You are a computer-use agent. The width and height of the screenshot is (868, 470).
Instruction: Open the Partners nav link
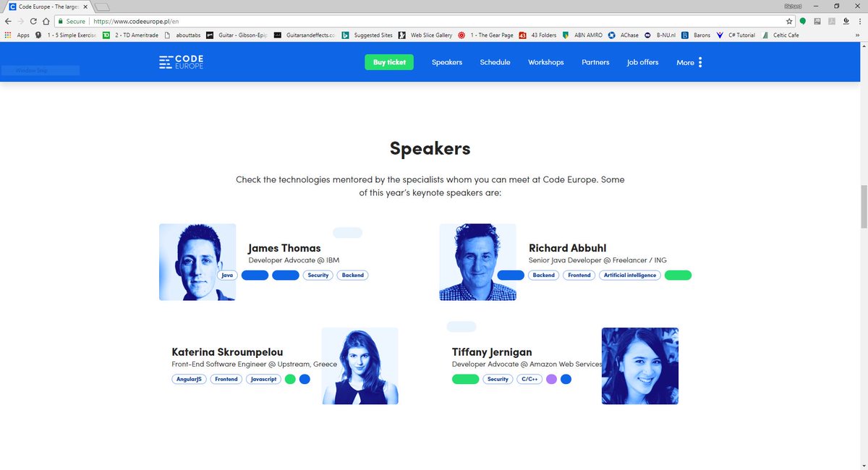(595, 62)
